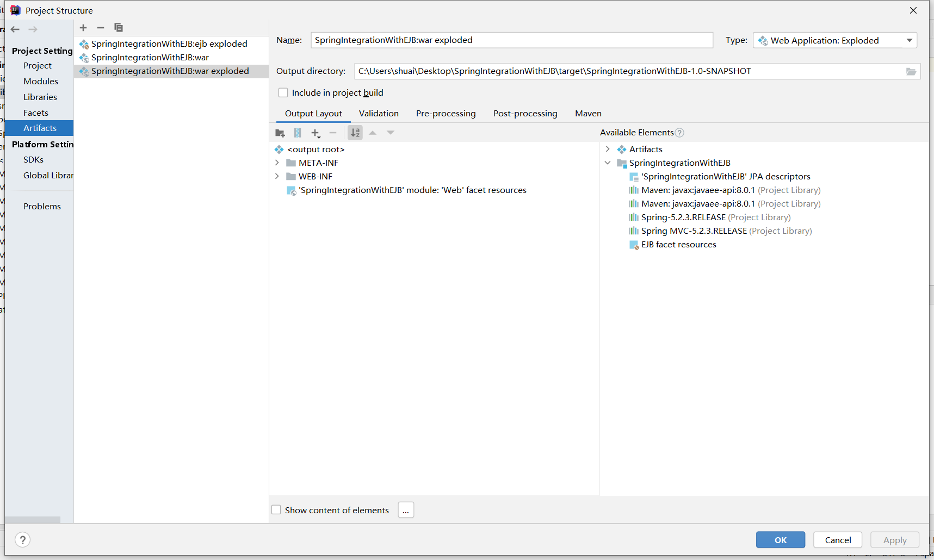Select SpringIntegrationWithEJB:ejb exploded artifact
This screenshot has width=934, height=560.
pos(171,44)
